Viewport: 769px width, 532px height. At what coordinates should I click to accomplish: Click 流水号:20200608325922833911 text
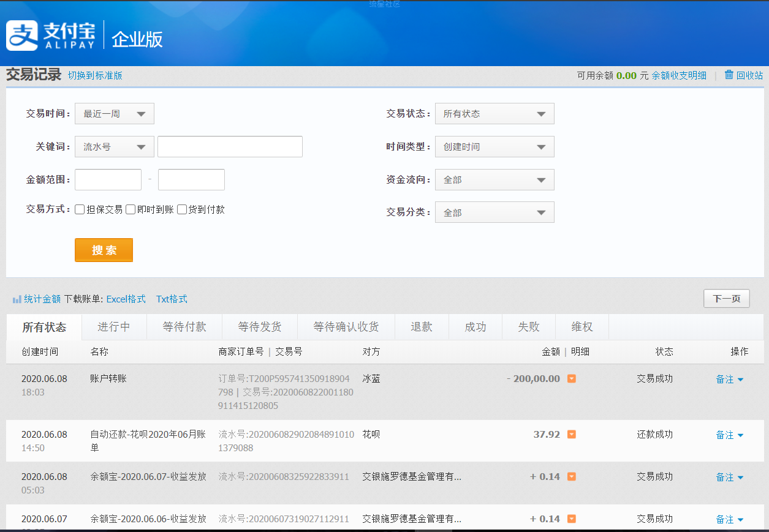coord(284,477)
